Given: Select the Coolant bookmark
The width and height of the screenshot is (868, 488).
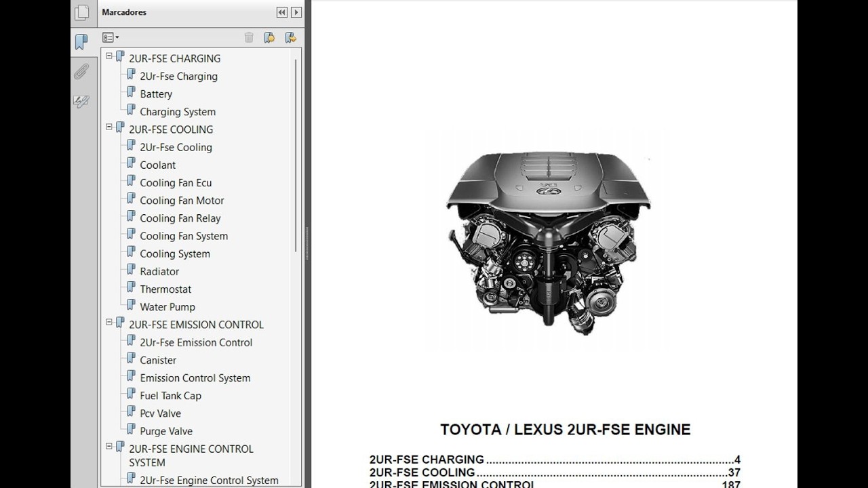Looking at the screenshot, I should (158, 165).
